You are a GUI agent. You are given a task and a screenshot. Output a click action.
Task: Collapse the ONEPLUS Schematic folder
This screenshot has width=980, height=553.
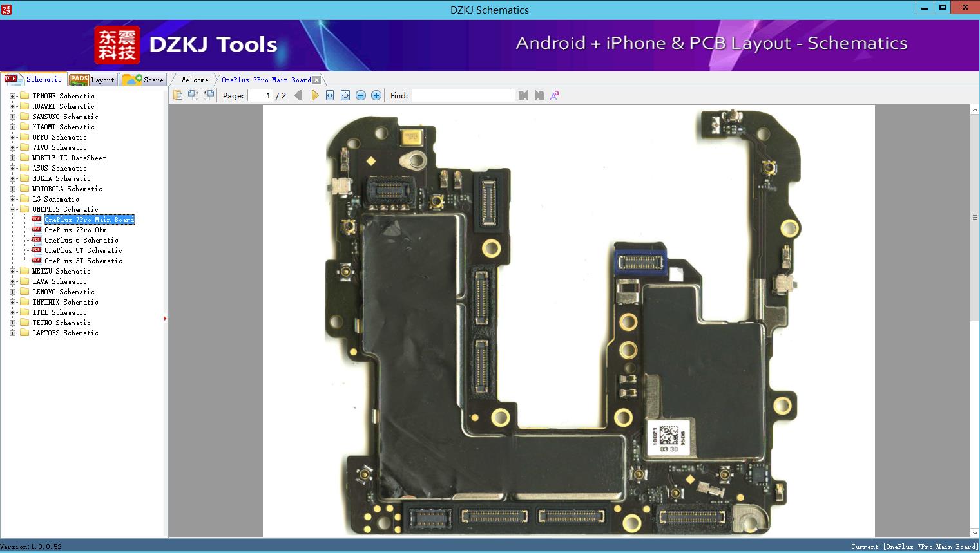click(x=12, y=209)
